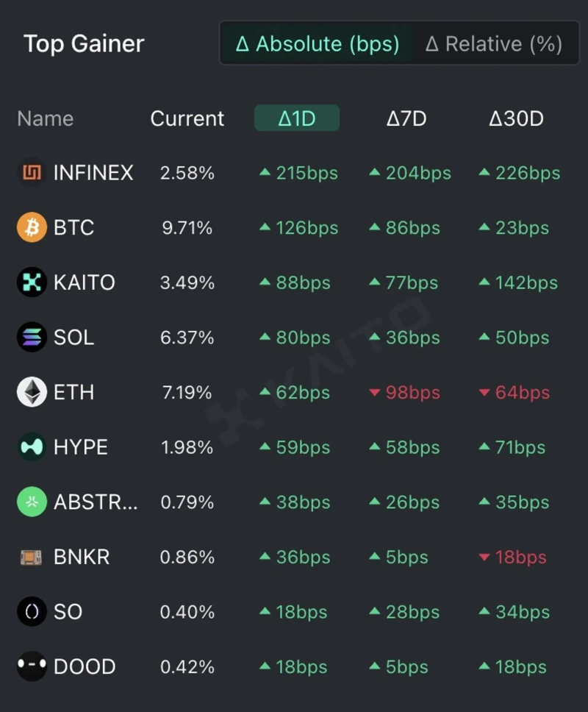Click the orange BTC coin icon
This screenshot has width=588, height=712.
point(32,228)
